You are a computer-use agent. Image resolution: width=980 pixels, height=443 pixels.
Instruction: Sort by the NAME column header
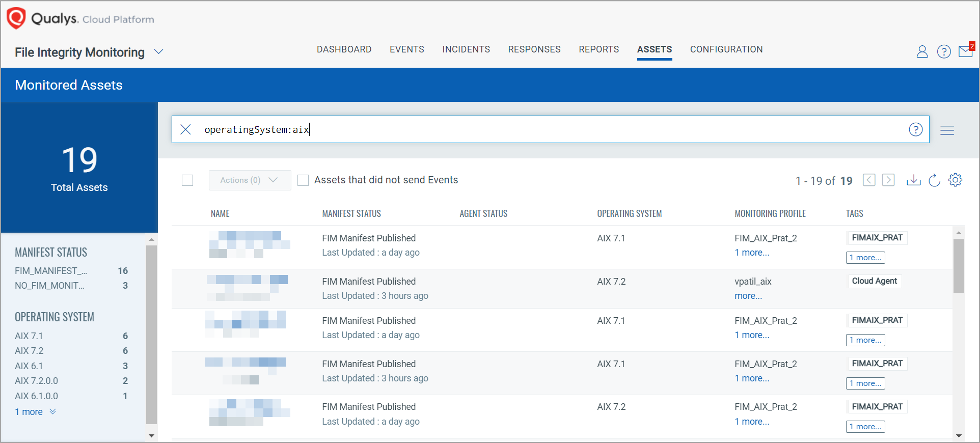[x=220, y=214]
